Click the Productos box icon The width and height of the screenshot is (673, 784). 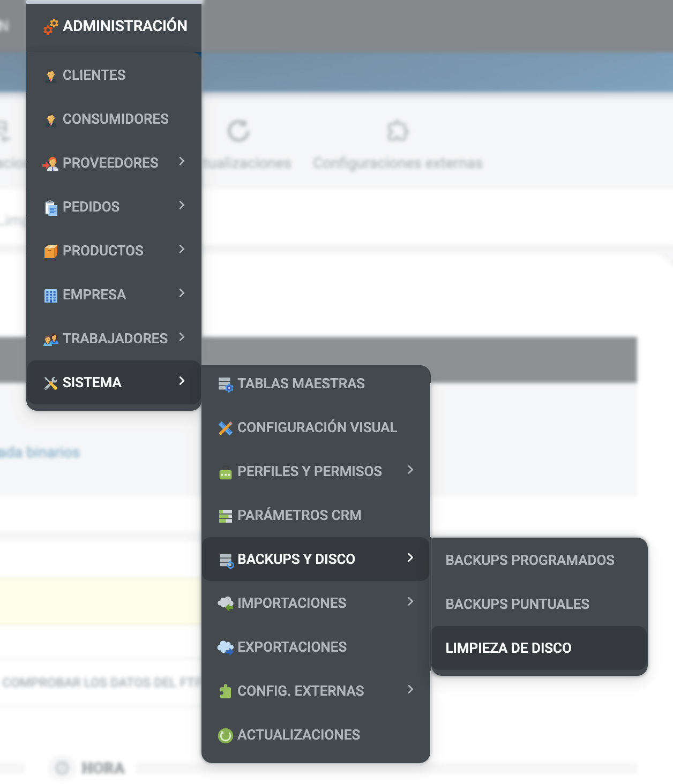pos(51,251)
